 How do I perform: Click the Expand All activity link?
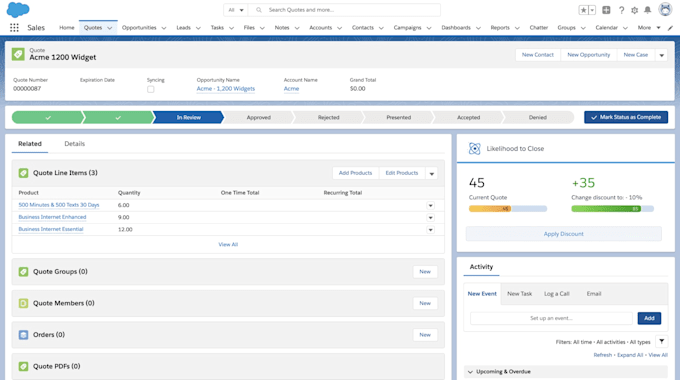pyautogui.click(x=630, y=355)
